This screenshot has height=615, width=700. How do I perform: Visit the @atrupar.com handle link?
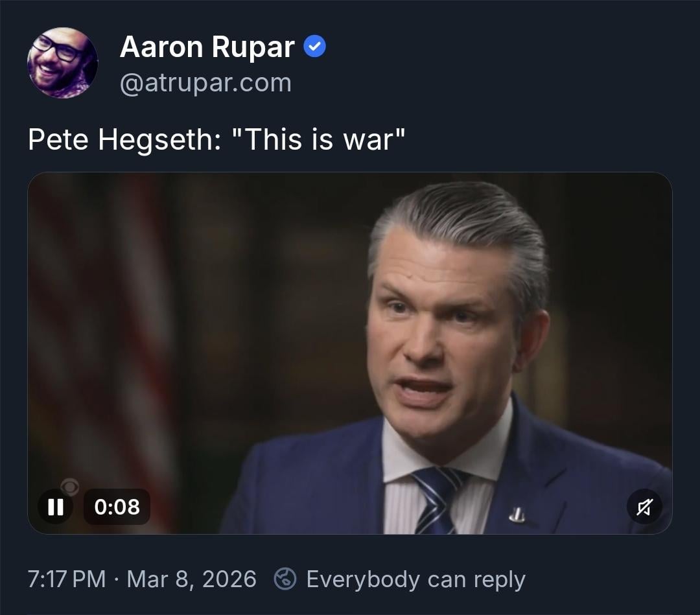pyautogui.click(x=205, y=83)
